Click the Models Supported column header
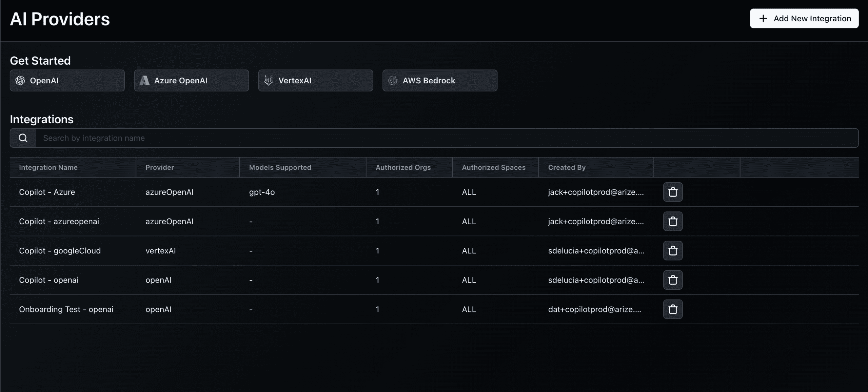Screen dimensions: 868x392 point(280,167)
